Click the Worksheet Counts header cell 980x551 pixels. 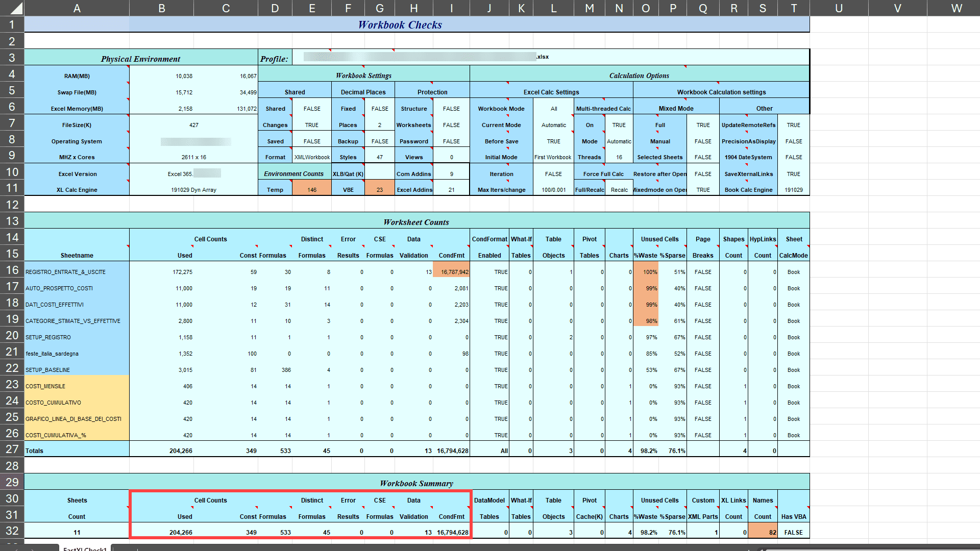416,222
